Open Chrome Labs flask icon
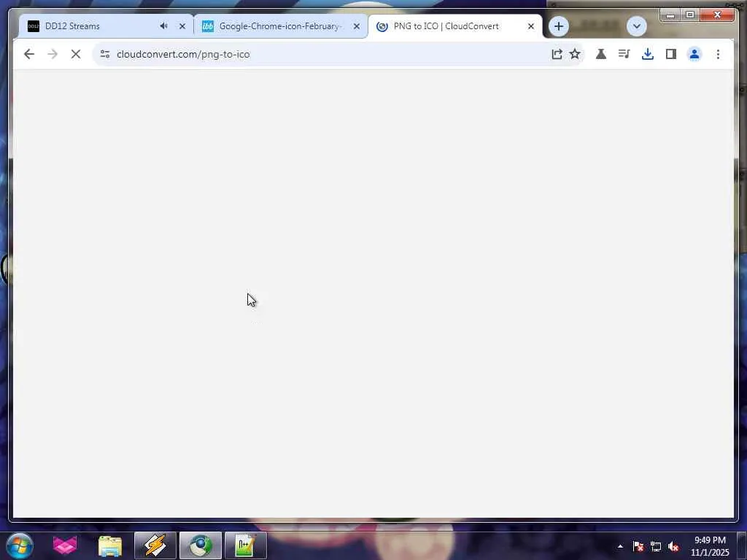747x560 pixels. click(x=601, y=54)
